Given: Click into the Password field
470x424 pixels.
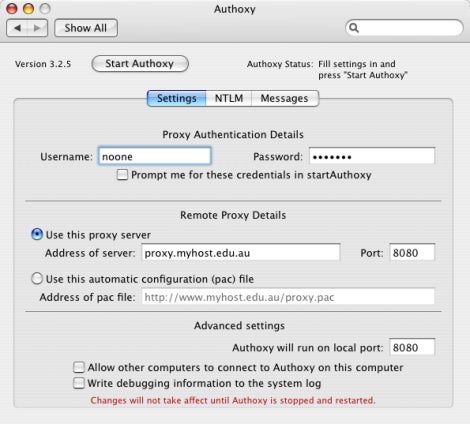Looking at the screenshot, I should [x=372, y=156].
